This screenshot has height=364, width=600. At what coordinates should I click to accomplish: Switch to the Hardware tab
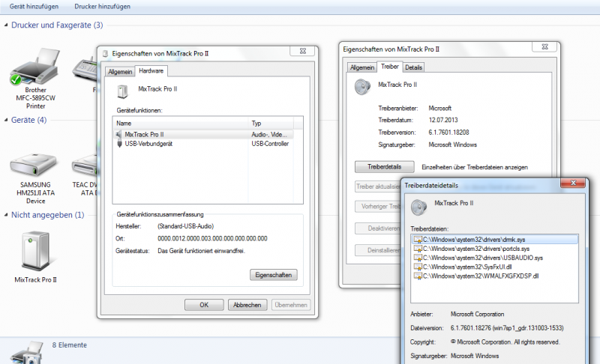[x=151, y=70]
